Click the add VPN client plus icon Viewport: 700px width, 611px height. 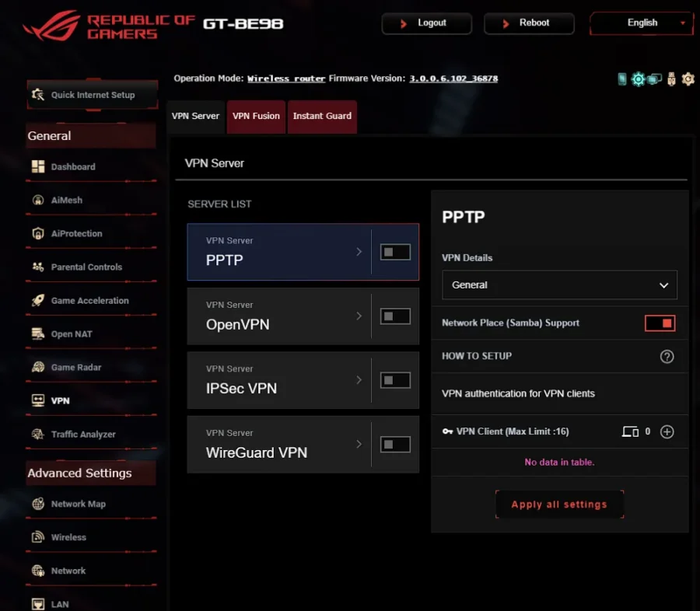pyautogui.click(x=667, y=431)
